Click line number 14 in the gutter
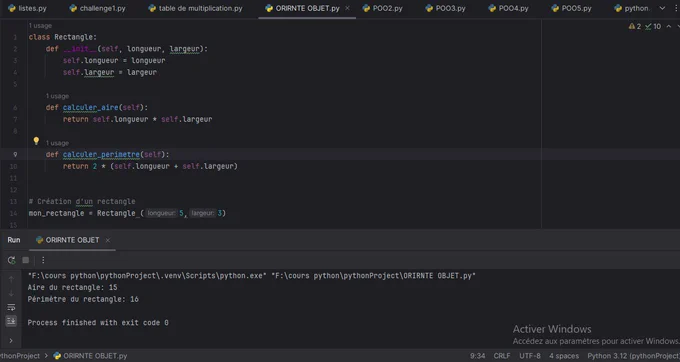 [x=13, y=213]
